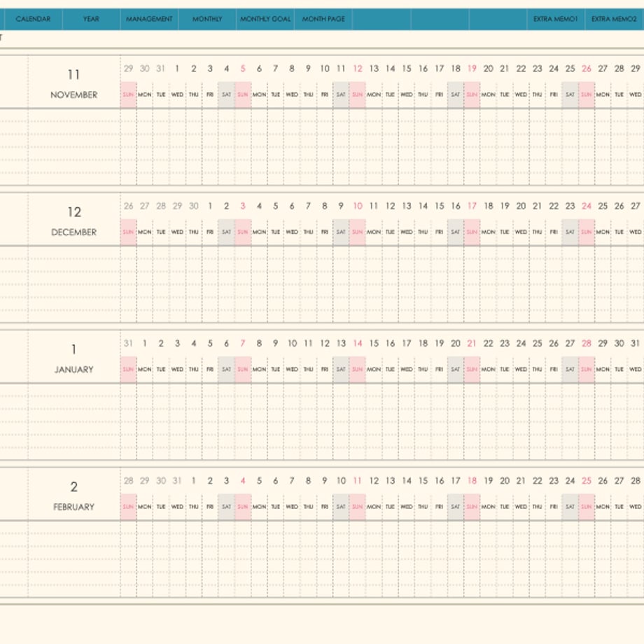This screenshot has width=644, height=644.
Task: Choose Sunday date 25 in February row
Action: pyautogui.click(x=587, y=481)
